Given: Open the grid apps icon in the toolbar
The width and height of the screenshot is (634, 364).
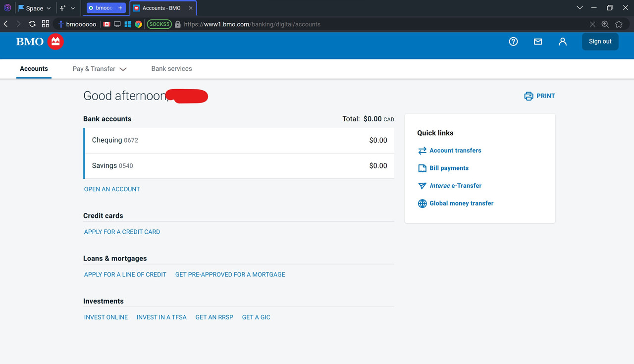Looking at the screenshot, I should 46,24.
